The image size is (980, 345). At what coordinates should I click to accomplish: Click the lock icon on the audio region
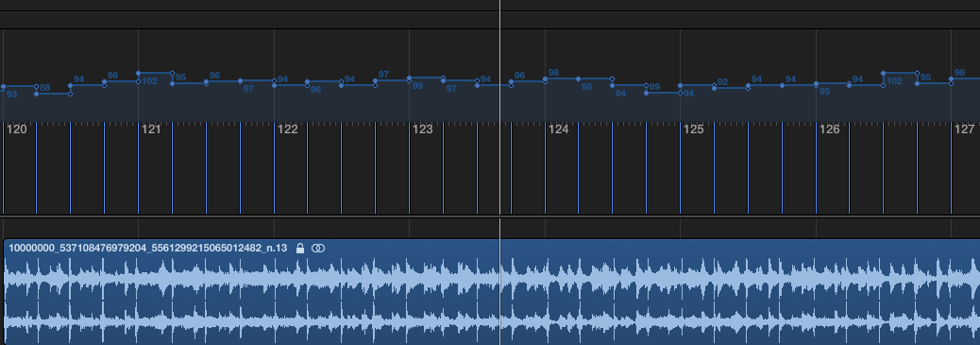coord(300,248)
